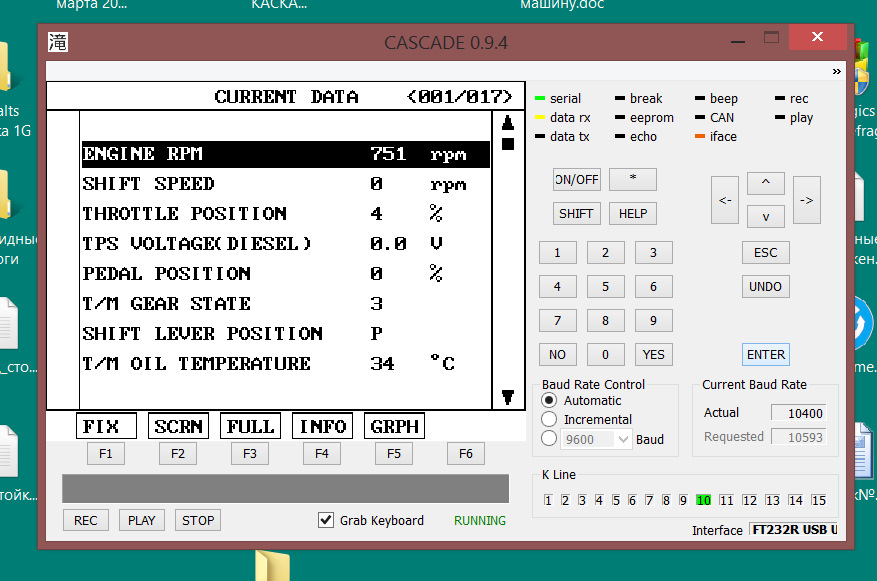Viewport: 877px width, 581px height.
Task: Click the PLAY button
Action: point(142,520)
